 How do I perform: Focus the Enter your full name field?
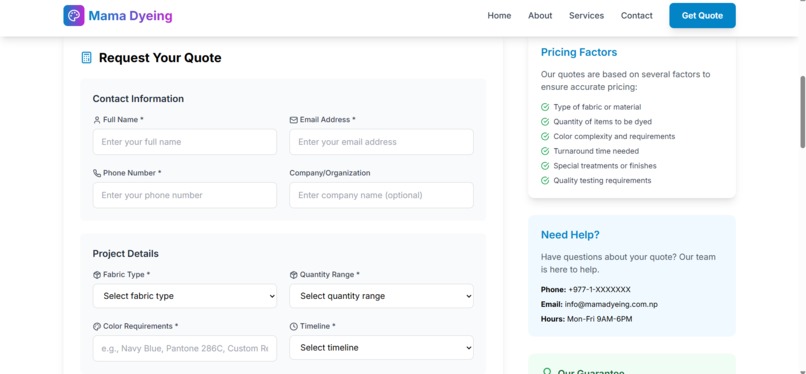coord(185,142)
